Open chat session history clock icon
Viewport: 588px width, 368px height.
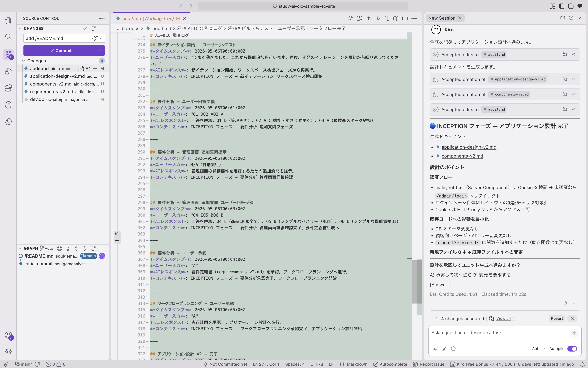click(571, 18)
